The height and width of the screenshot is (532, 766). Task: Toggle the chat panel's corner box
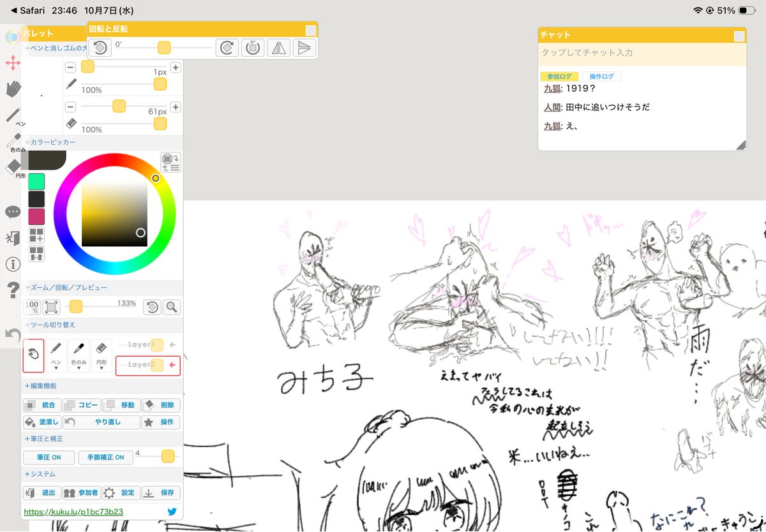click(x=739, y=36)
